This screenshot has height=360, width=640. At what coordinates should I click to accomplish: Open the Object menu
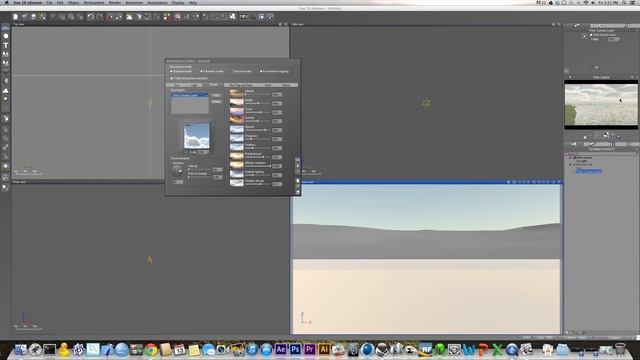click(73, 2)
